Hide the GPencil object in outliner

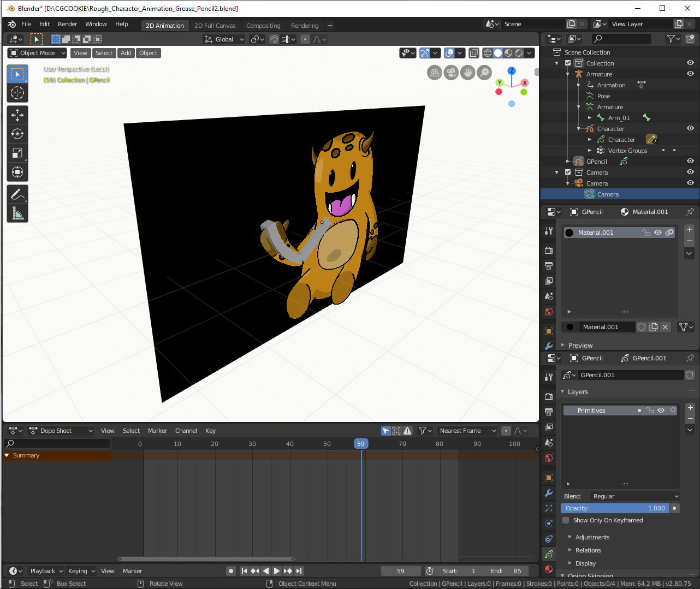690,162
